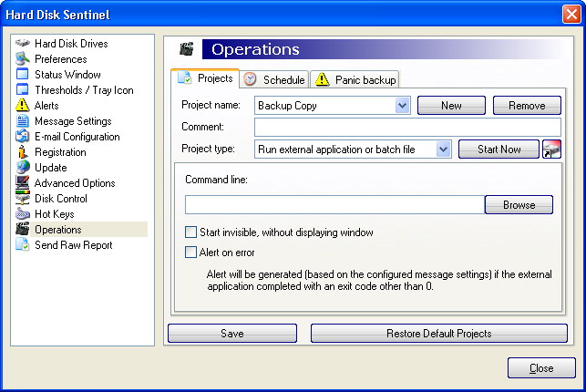Select the Operations sidebar entry
The height and width of the screenshot is (392, 586).
coord(58,229)
